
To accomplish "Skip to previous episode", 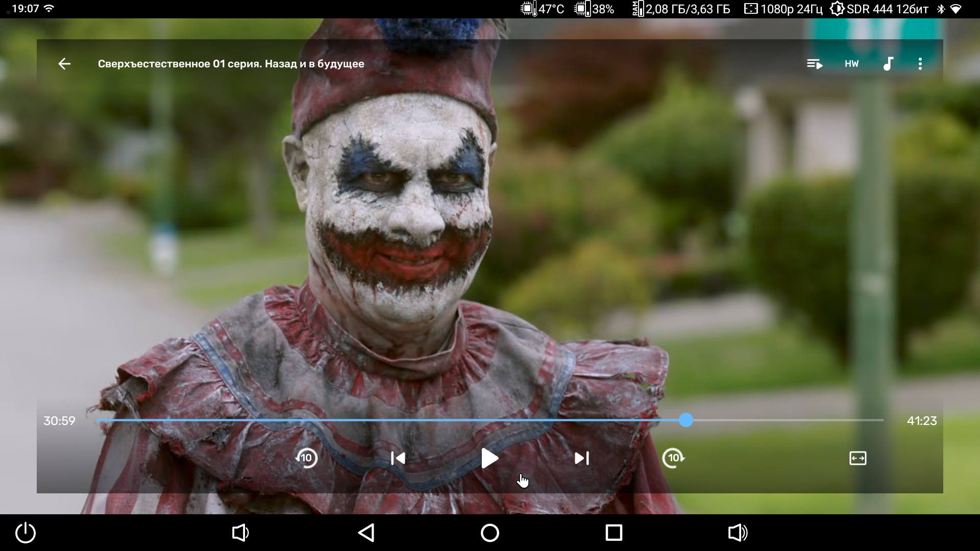I will tap(398, 458).
